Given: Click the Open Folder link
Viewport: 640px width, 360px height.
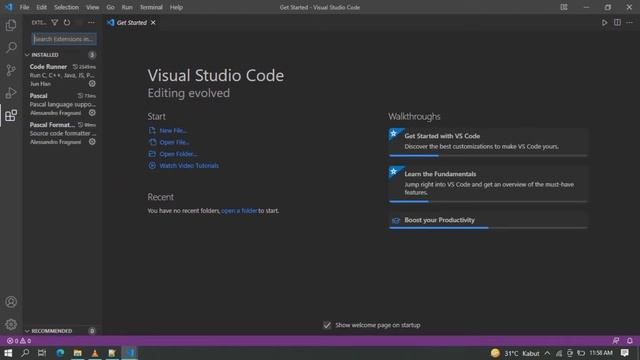Looking at the screenshot, I should pyautogui.click(x=178, y=154).
